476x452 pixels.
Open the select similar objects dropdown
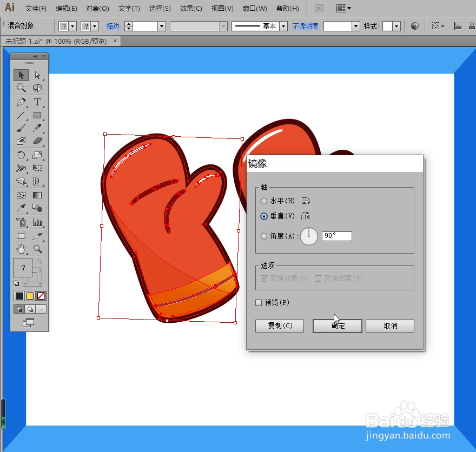[x=438, y=26]
